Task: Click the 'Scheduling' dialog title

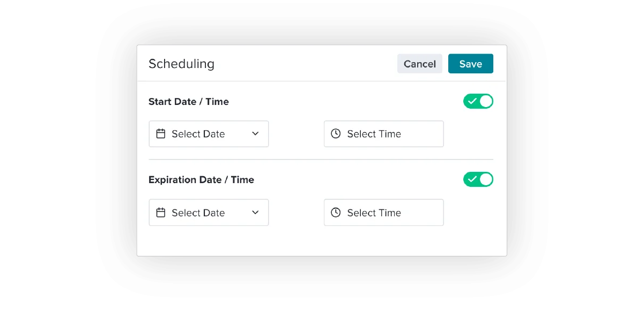Action: point(181,64)
